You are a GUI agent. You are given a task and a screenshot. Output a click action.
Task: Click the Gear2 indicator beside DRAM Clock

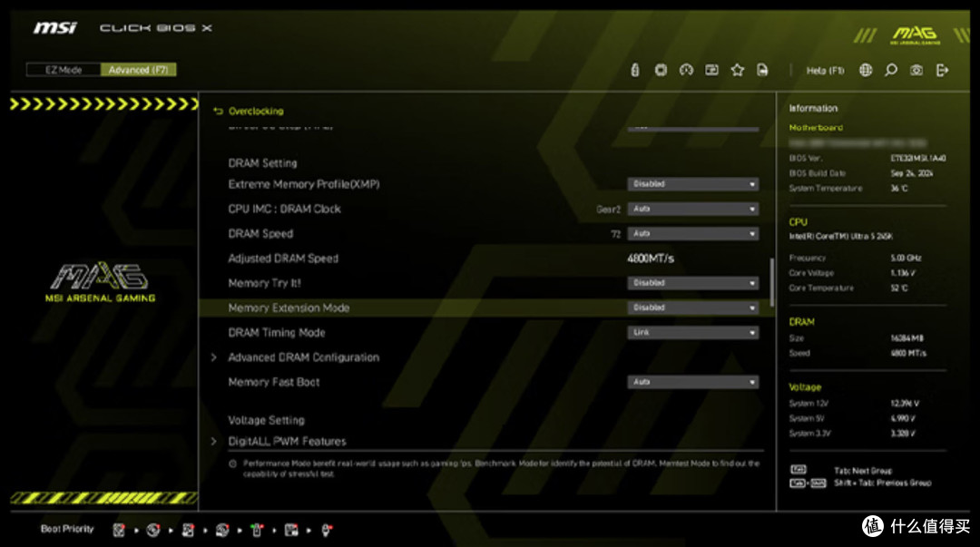[608, 210]
